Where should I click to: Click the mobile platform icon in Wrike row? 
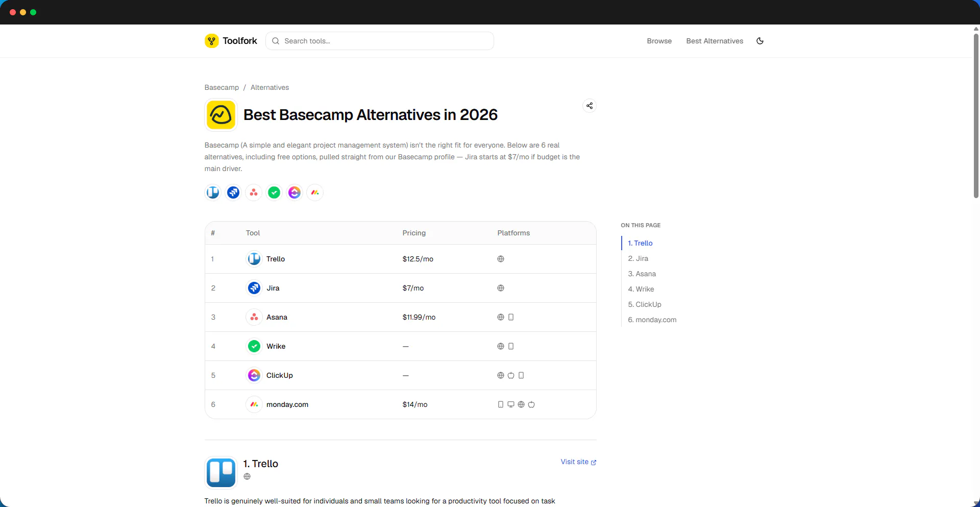point(511,346)
